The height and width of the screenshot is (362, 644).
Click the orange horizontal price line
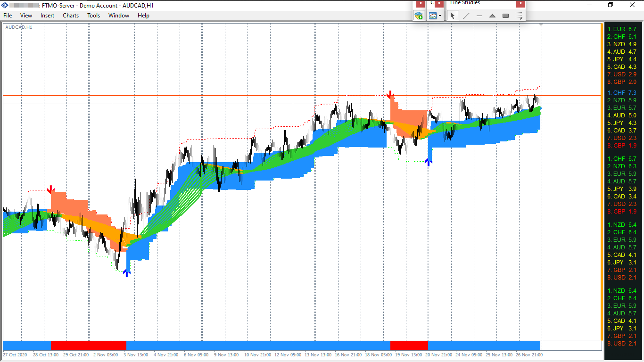coord(302,96)
